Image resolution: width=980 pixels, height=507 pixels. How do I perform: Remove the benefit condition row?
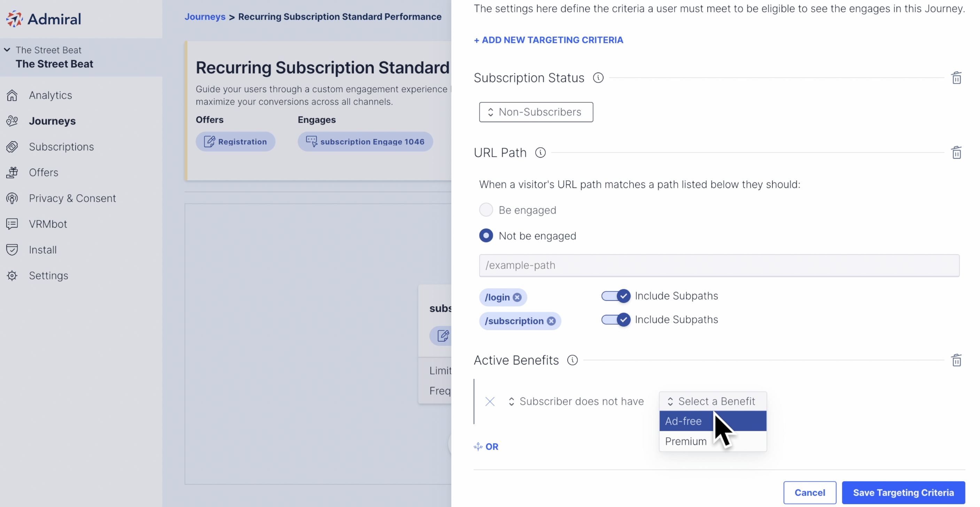tap(490, 401)
